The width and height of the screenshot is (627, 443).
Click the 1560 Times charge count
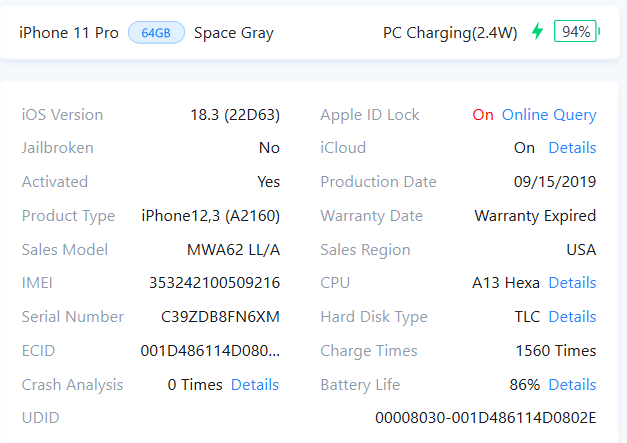[x=555, y=351]
